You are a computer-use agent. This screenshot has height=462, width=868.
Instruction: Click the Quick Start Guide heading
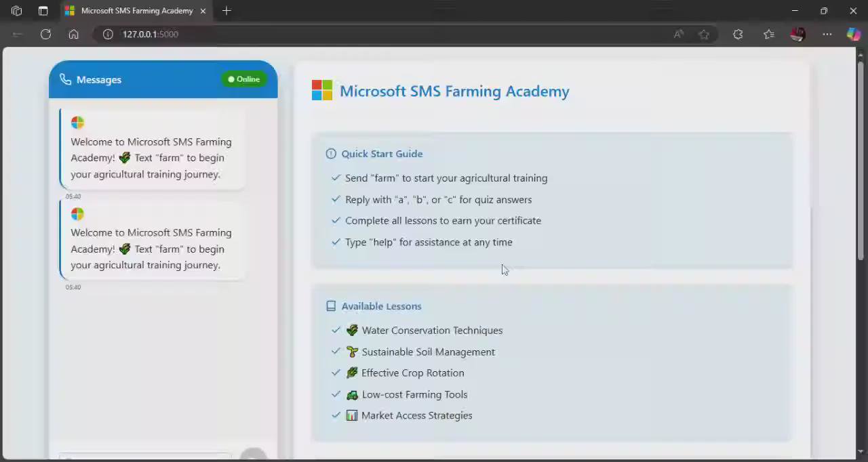[382, 154]
